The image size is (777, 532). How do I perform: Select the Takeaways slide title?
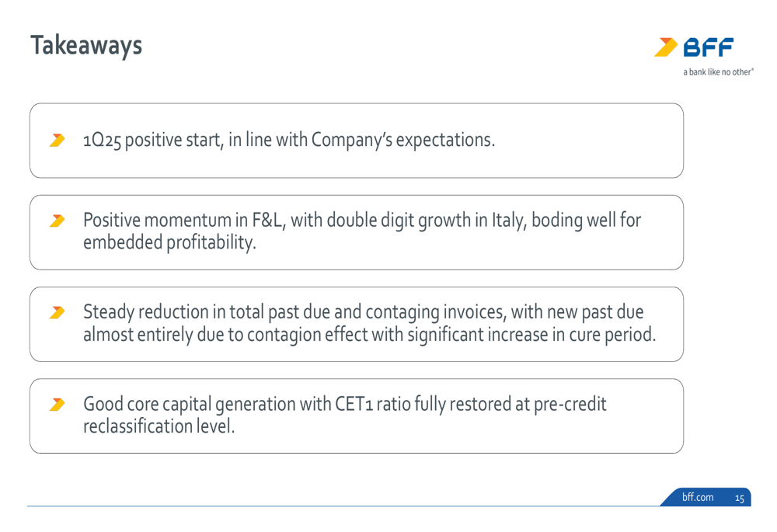[86, 46]
